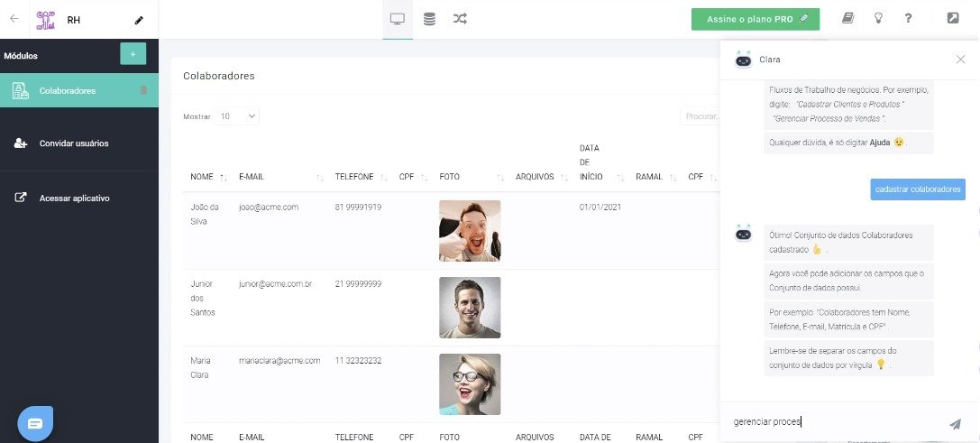This screenshot has height=443, width=980.
Task: Click phone number 21 99999999
Action: pos(358,284)
